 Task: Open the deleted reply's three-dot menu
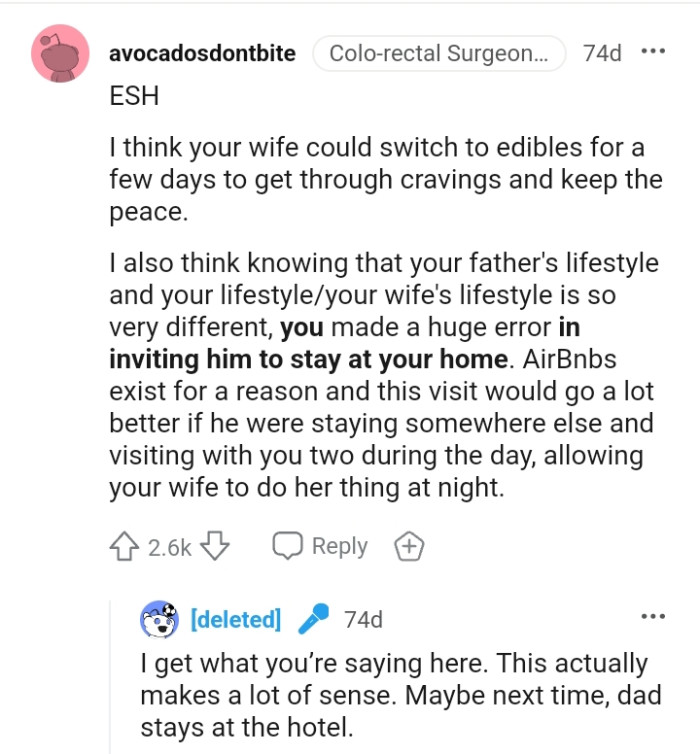click(653, 617)
